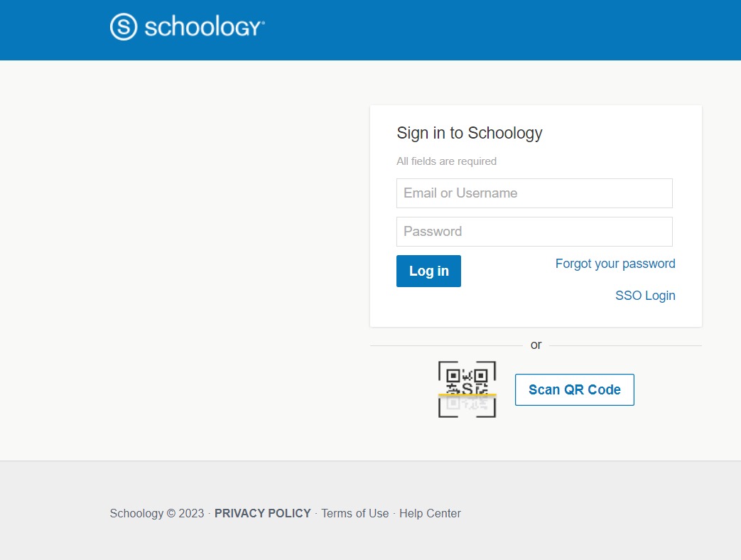
Task: Click the Sign in to Schoology heading
Action: [470, 133]
